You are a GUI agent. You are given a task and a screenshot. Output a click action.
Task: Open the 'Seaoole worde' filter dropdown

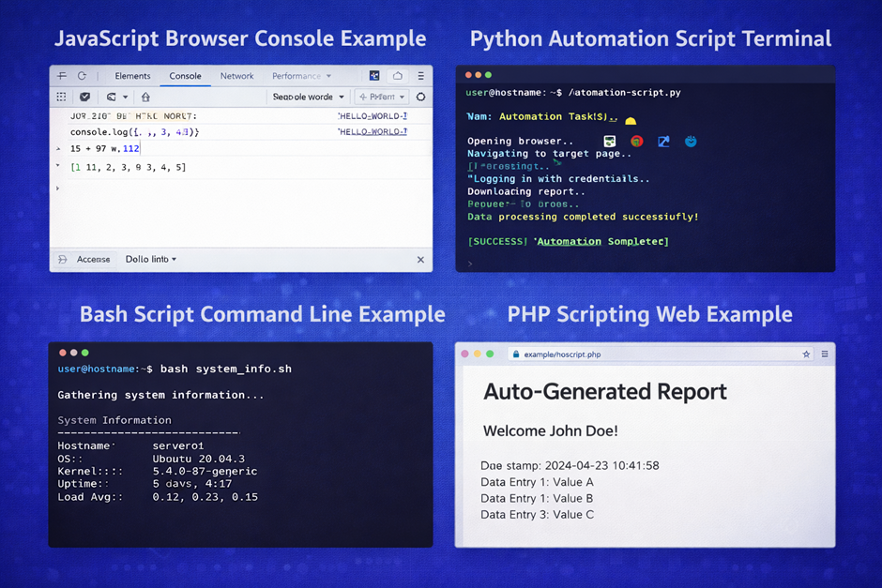[x=309, y=97]
